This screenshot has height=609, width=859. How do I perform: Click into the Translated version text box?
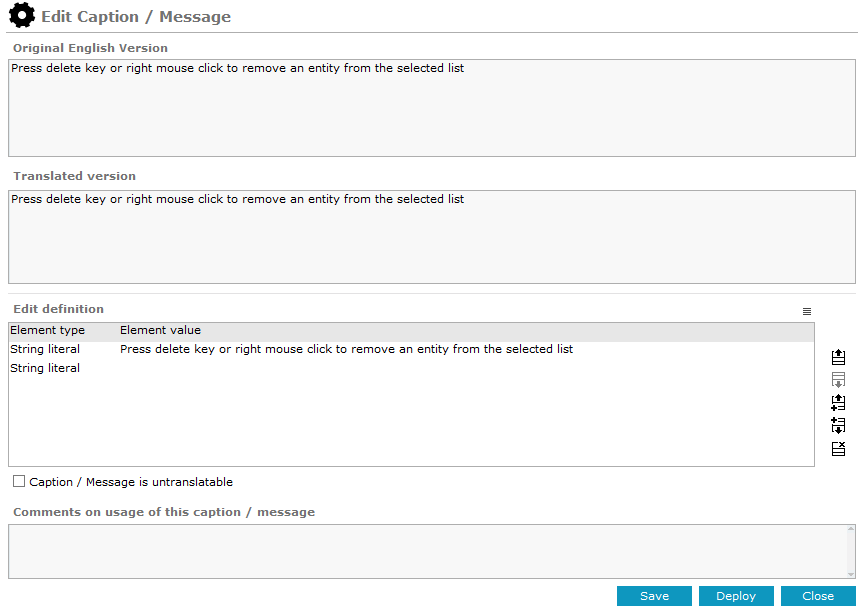(432, 237)
